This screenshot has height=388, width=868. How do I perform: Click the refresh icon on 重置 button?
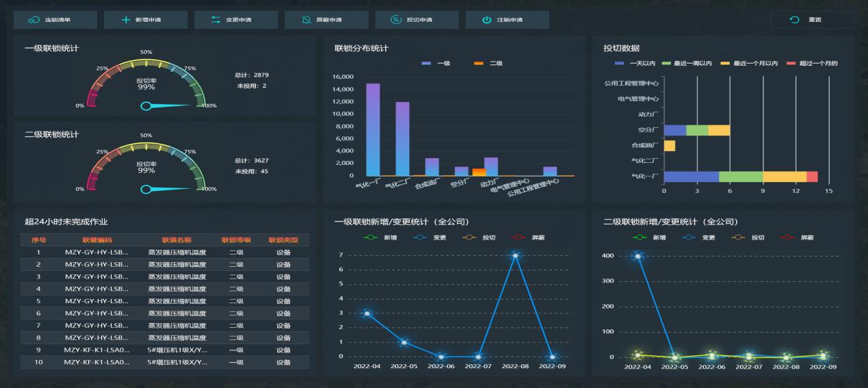point(794,20)
